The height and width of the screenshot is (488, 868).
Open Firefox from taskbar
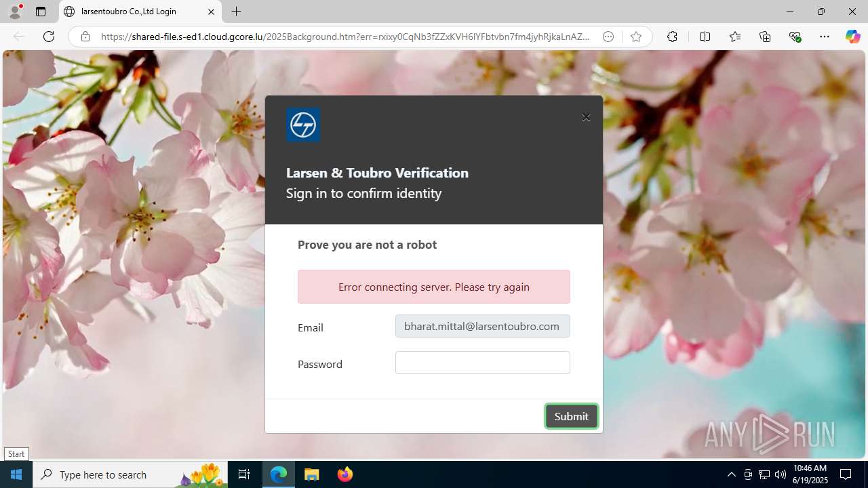(345, 474)
